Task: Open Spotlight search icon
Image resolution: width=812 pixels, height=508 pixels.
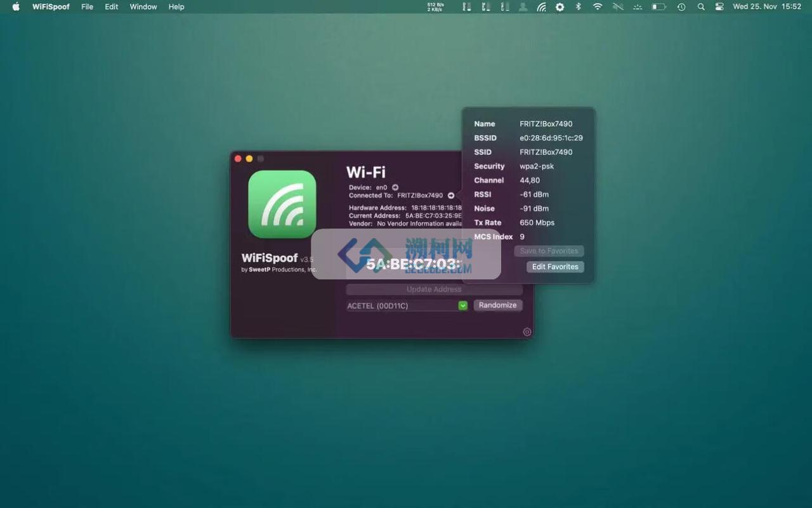Action: [x=701, y=6]
